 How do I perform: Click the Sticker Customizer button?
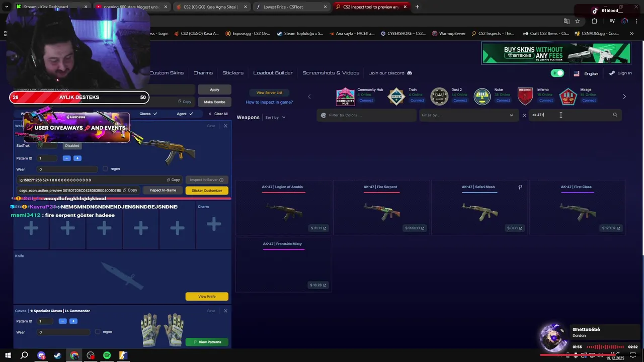pos(207,191)
